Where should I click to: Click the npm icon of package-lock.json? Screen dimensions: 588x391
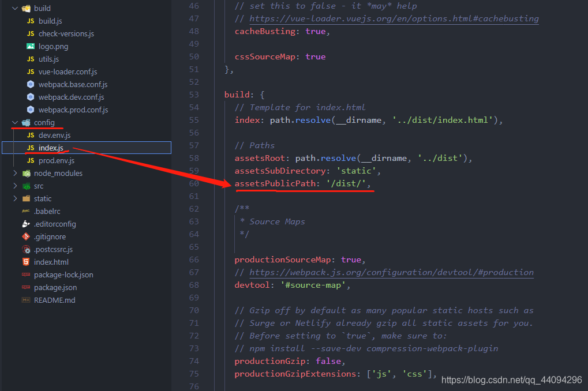tap(26, 275)
